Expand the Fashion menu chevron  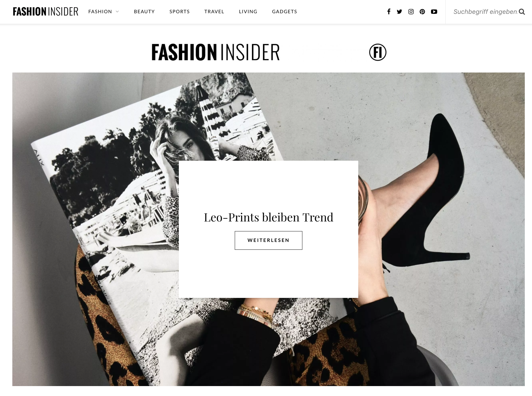tap(117, 11)
